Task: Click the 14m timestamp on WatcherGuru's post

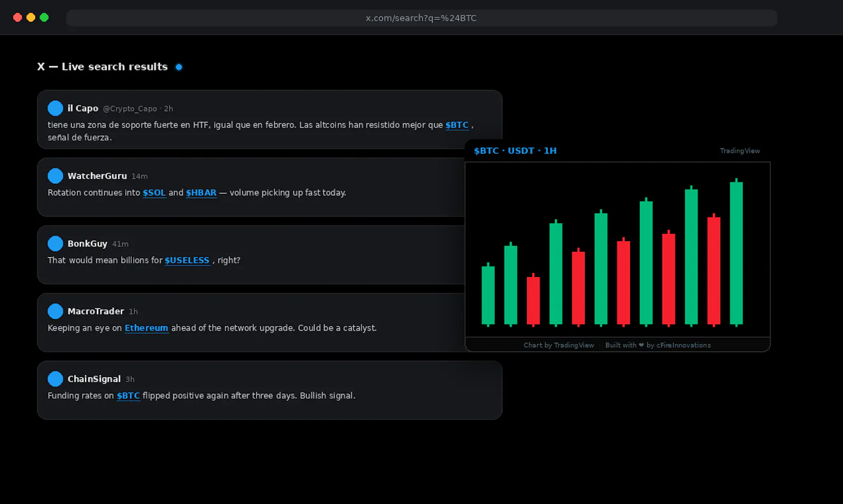Action: 140,176
